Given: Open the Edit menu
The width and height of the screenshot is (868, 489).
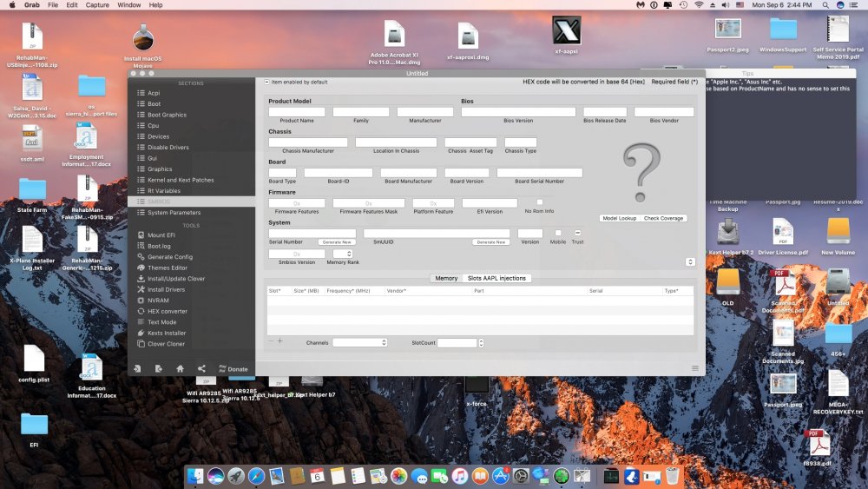Looking at the screenshot, I should pos(72,5).
